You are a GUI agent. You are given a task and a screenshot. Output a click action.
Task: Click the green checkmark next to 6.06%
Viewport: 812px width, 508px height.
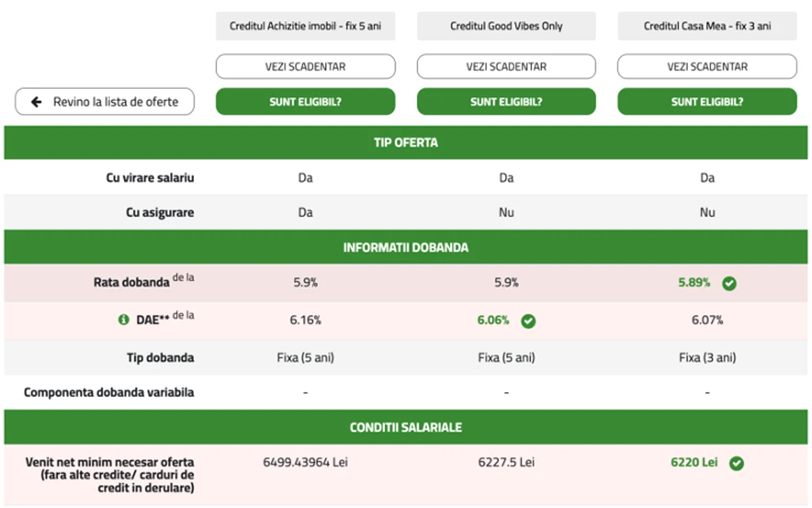(528, 321)
